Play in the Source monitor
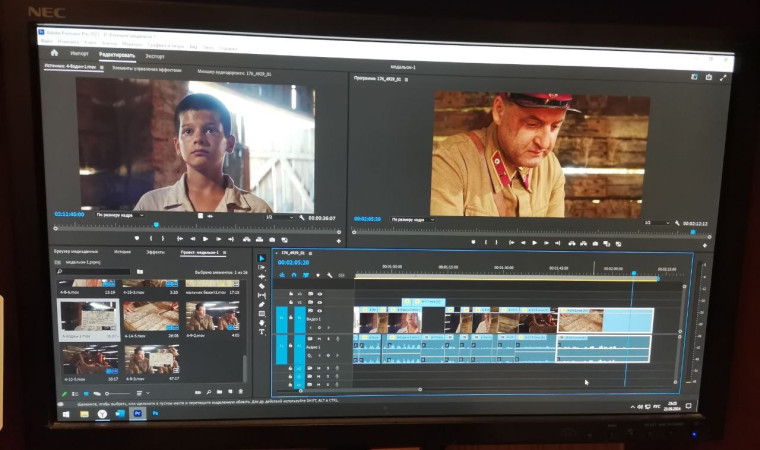 [206, 239]
